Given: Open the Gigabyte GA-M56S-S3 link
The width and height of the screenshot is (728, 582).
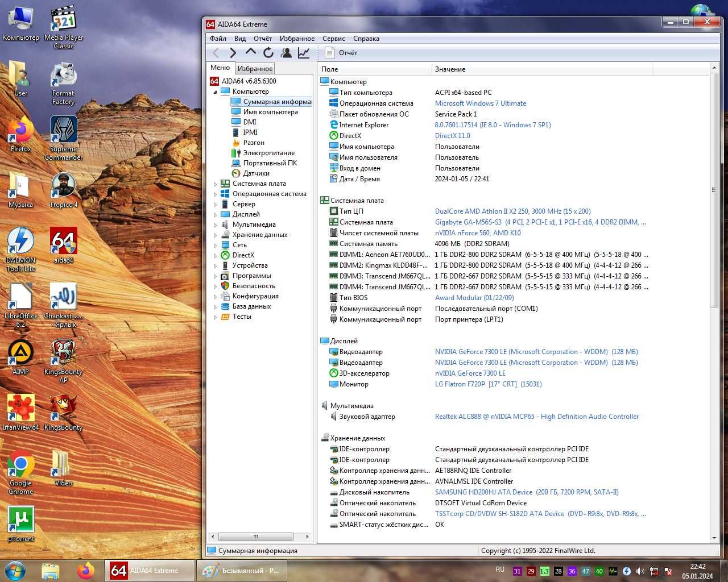Looking at the screenshot, I should pos(540,222).
